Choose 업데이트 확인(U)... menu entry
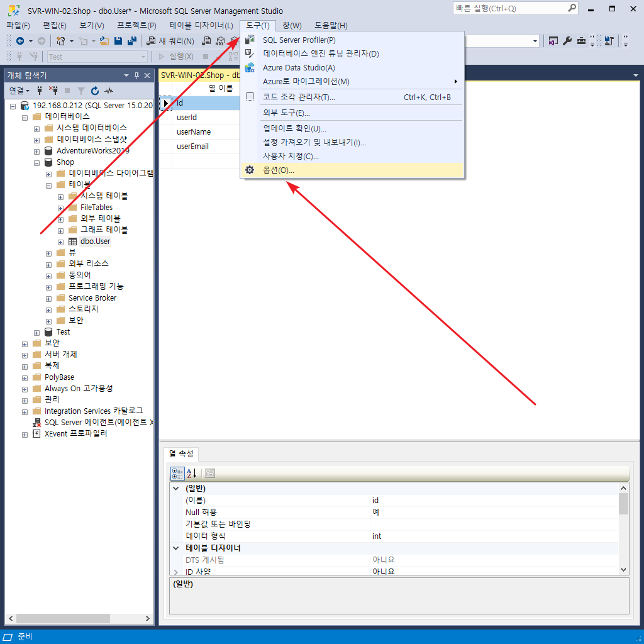The width and height of the screenshot is (644, 644). point(352,128)
